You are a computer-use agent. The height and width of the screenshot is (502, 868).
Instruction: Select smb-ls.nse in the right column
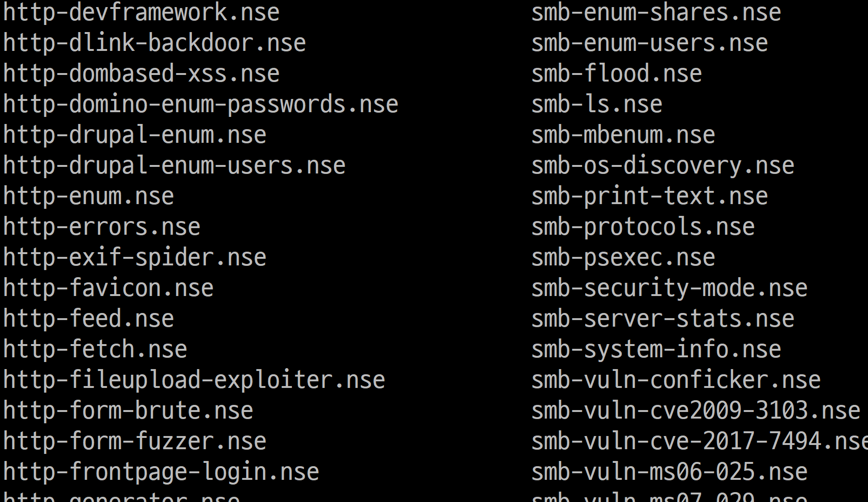coord(597,104)
